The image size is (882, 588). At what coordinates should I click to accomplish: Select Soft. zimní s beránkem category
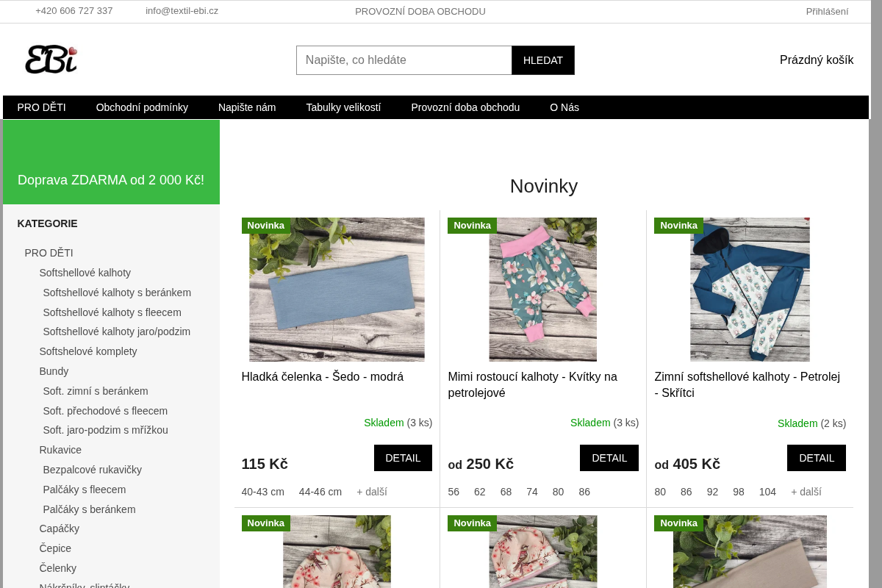tap(96, 391)
